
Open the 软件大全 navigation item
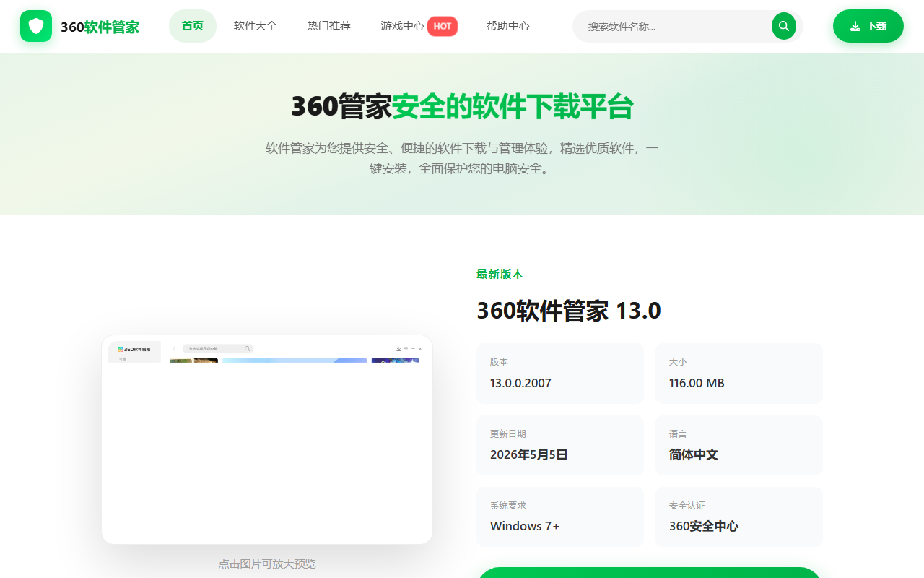(x=256, y=26)
